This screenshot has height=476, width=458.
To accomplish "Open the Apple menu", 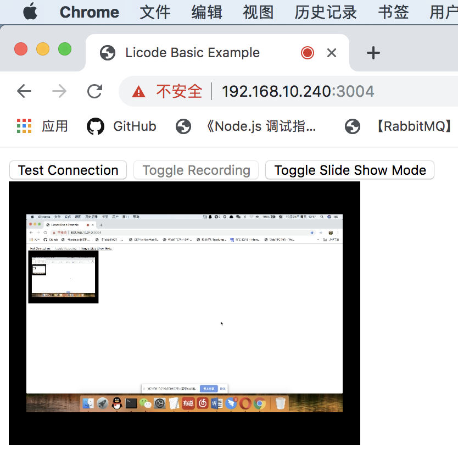I will [x=30, y=12].
